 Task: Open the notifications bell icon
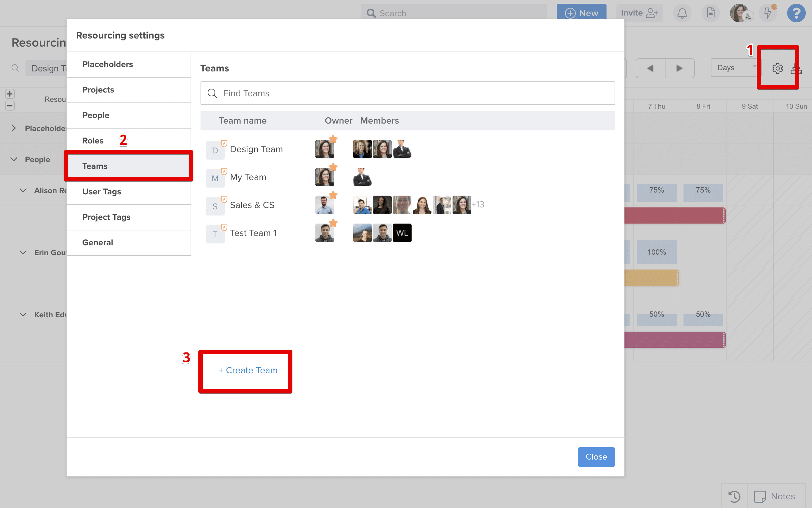pyautogui.click(x=682, y=13)
